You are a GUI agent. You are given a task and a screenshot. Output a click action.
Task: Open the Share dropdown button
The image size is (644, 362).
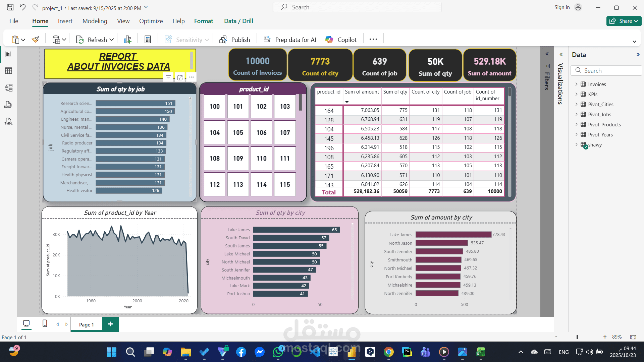[624, 21]
